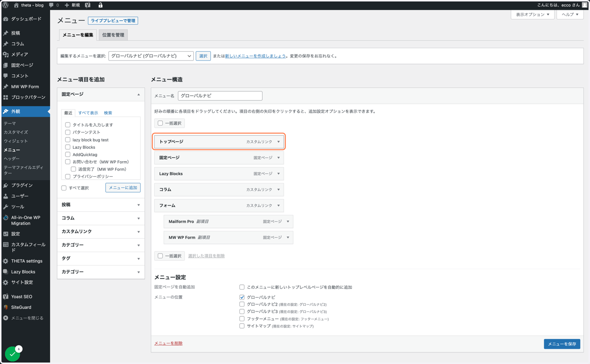This screenshot has width=590, height=364.
Task: Click the WordPress logo in admin bar
Action: [5, 5]
